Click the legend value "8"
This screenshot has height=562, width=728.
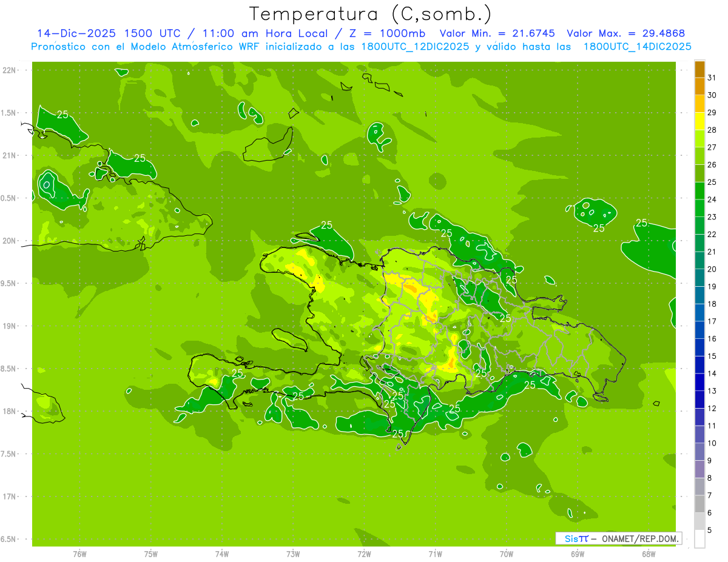(x=710, y=478)
